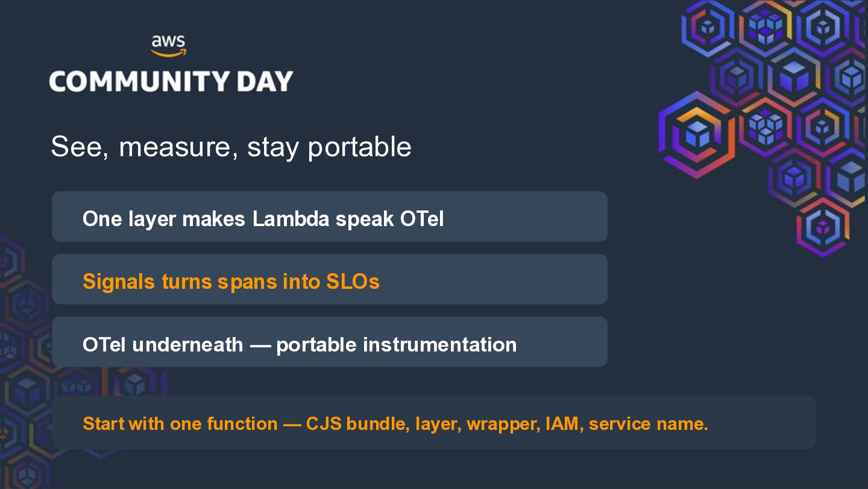Select the 'One layer makes Lambda speak OTel' box
This screenshot has height=489, width=868.
click(330, 216)
